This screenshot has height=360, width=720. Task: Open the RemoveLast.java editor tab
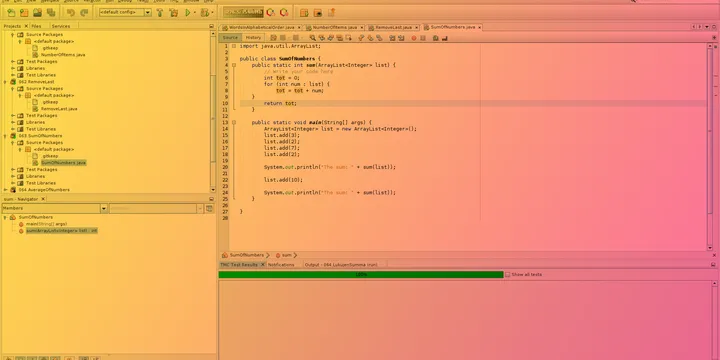pos(394,28)
